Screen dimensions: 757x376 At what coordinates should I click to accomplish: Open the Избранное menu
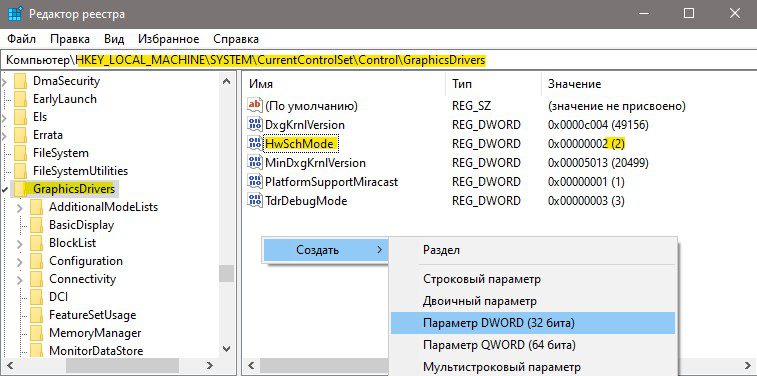(x=168, y=39)
